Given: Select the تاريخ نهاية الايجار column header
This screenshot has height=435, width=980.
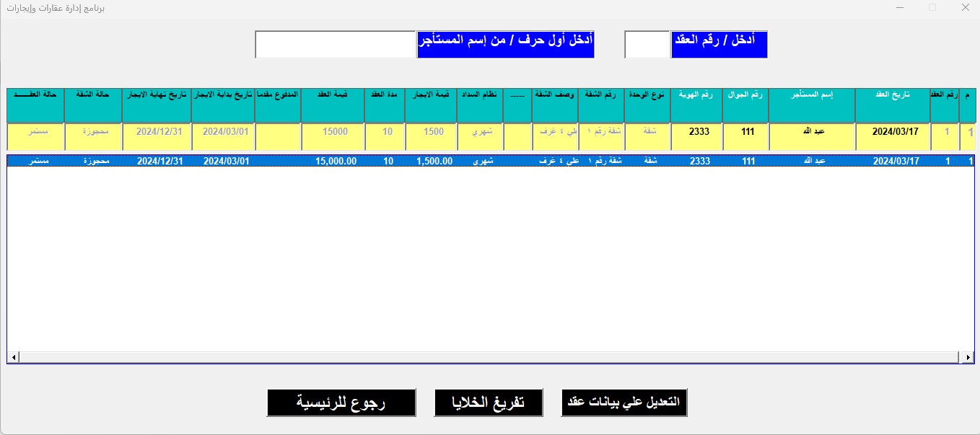Looking at the screenshot, I should click(x=157, y=105).
